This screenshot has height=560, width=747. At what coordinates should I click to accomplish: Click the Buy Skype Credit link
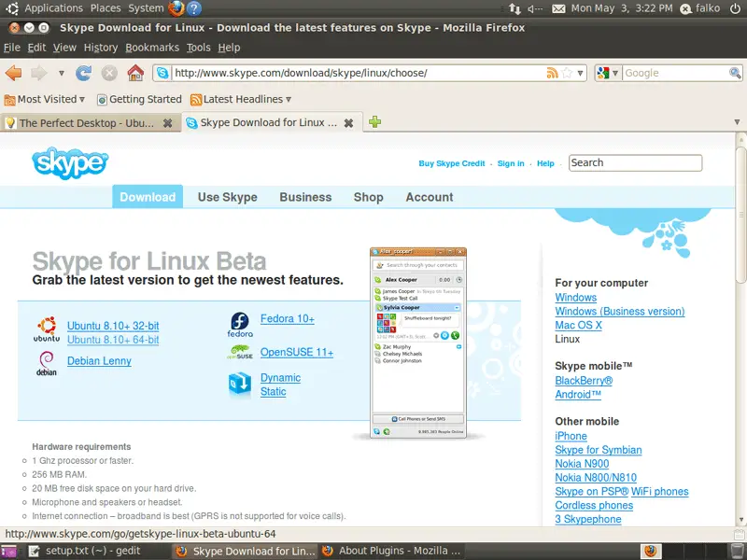point(452,163)
